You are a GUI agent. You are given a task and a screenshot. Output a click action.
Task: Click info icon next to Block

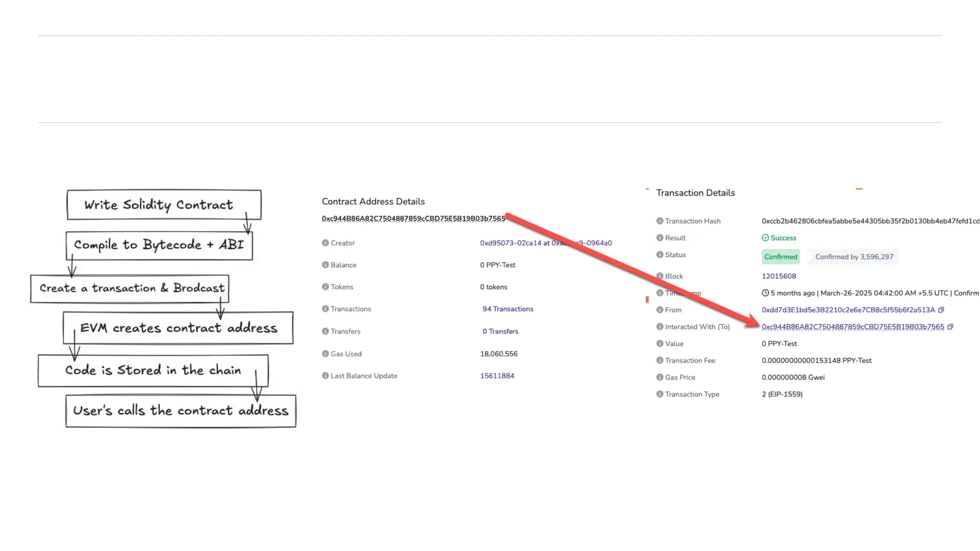pyautogui.click(x=659, y=276)
